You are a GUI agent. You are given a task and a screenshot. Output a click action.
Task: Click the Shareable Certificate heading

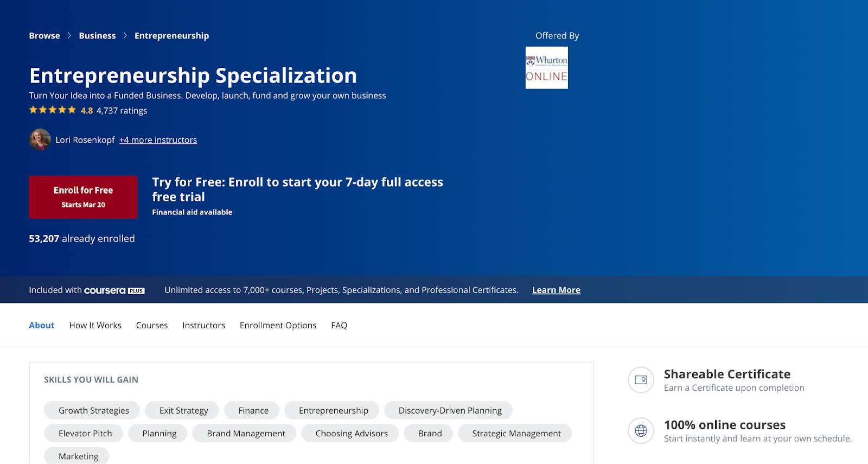[x=727, y=374]
